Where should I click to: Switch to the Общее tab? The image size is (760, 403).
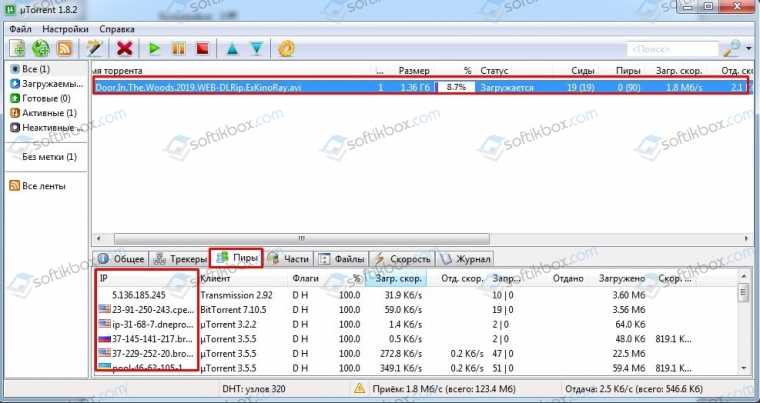pos(122,259)
